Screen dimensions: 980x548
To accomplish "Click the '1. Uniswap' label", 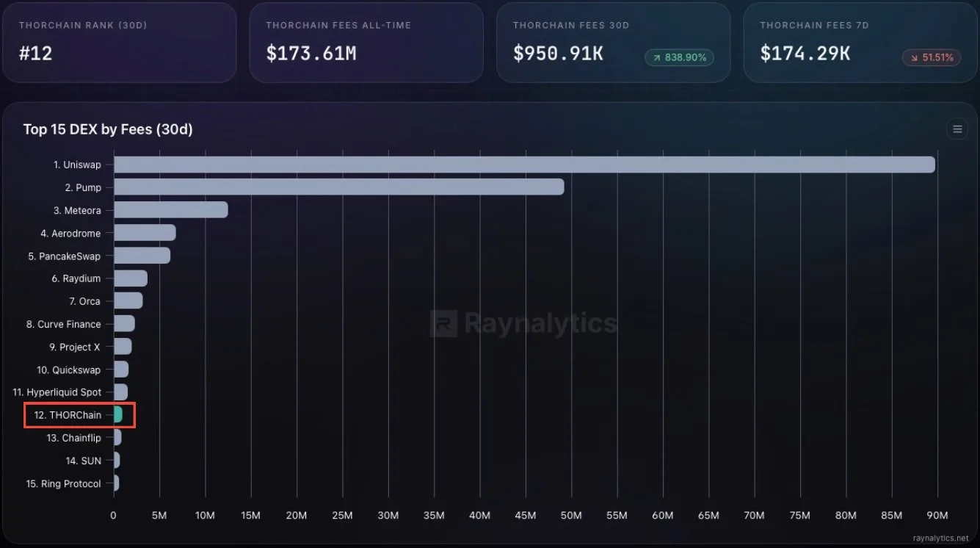I will [77, 165].
